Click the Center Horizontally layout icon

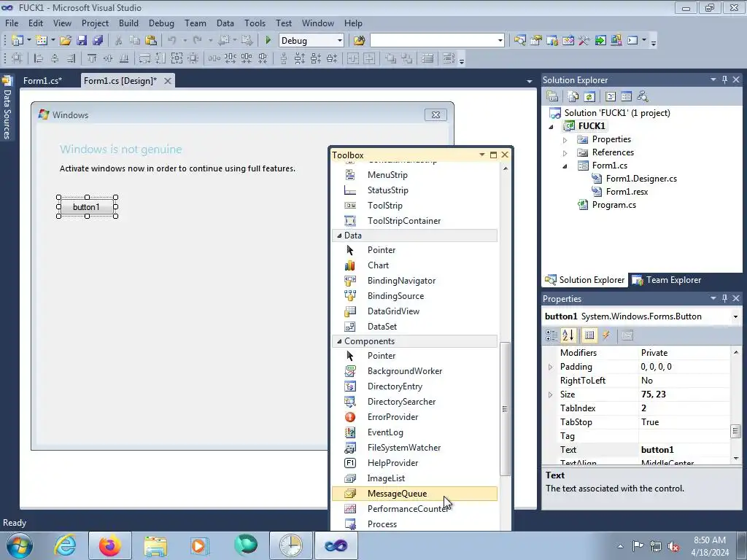pos(353,58)
